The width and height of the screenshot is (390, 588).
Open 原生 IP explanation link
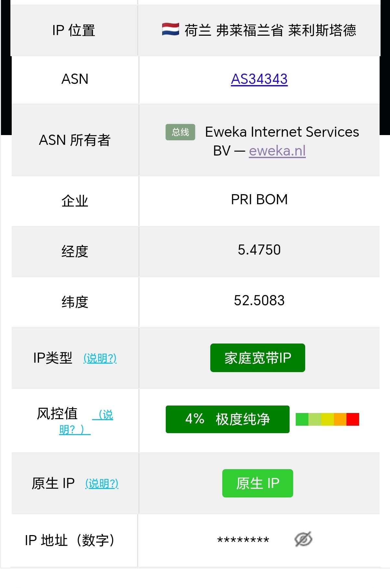pos(102,483)
